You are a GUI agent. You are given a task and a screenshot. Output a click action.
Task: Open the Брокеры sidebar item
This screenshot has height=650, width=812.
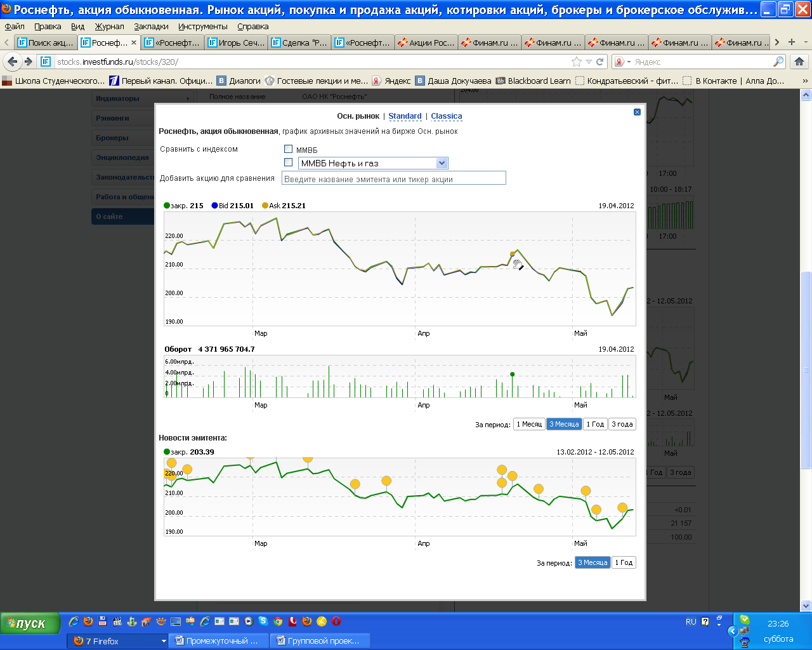[x=123, y=138]
